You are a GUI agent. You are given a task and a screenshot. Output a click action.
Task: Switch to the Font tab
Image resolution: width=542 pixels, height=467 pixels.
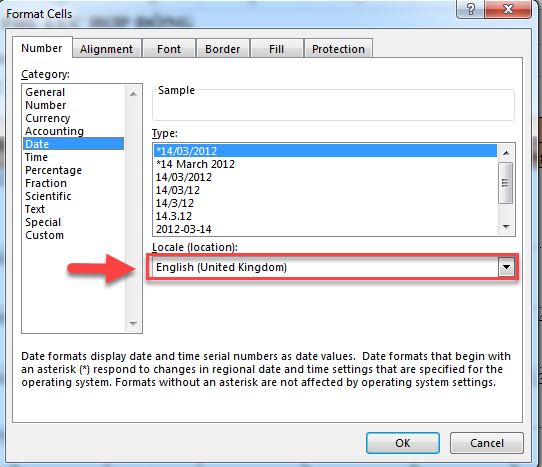coord(169,49)
